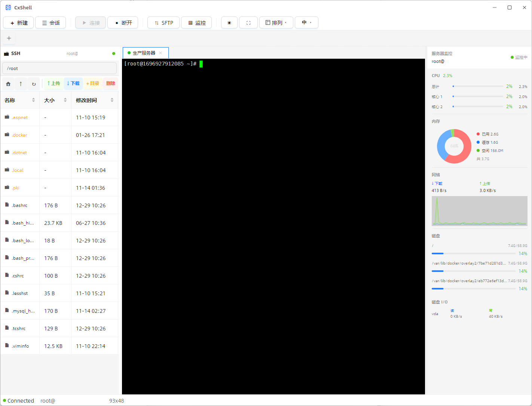Select the .bash_pr... file row
The height and width of the screenshot is (406, 532).
pyautogui.click(x=59, y=258)
